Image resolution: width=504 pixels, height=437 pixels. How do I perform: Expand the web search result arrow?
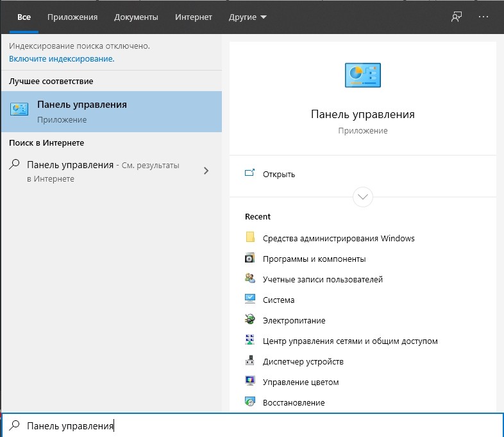coord(206,171)
